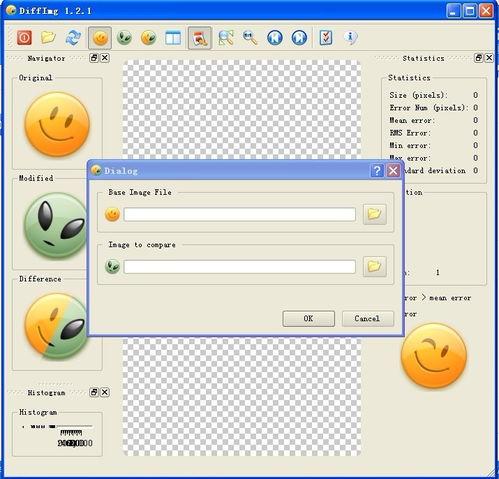This screenshot has width=499, height=479.
Task: Click the blue refresh arrows icon
Action: pos(73,38)
